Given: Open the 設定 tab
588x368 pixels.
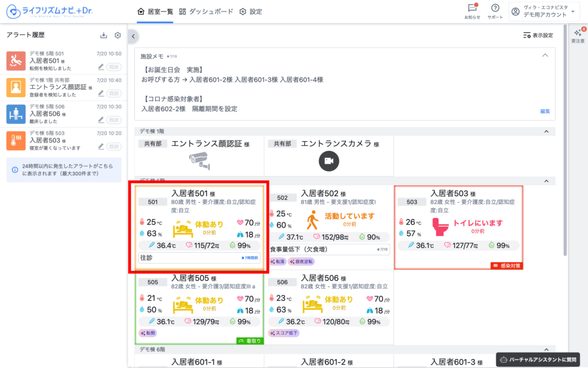Looking at the screenshot, I should [x=250, y=11].
